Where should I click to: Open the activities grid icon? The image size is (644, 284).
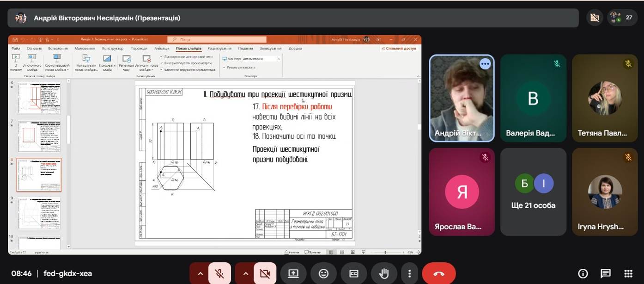628,273
